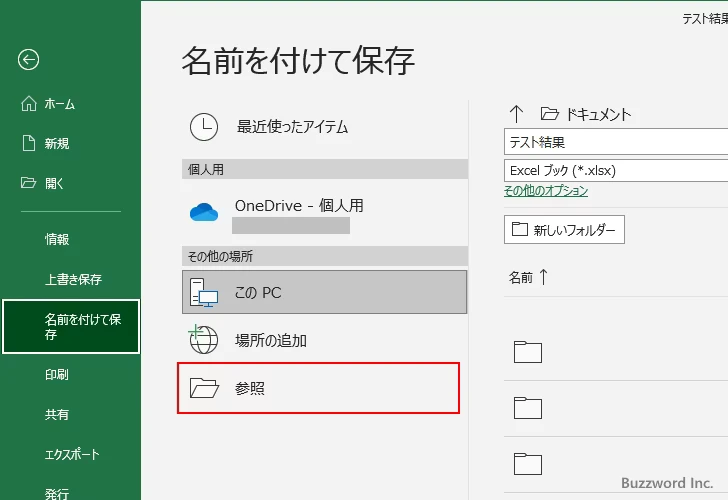Click the home house icon
This screenshot has width=728, height=500.
click(x=29, y=104)
